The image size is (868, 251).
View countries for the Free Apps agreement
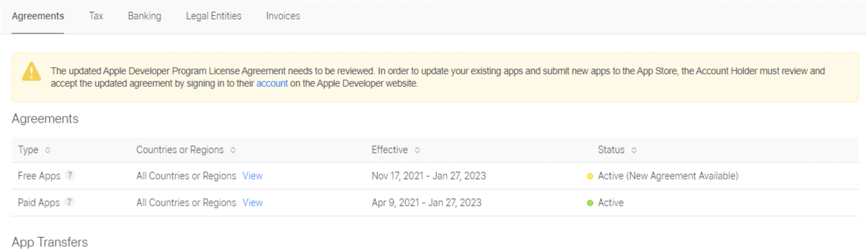pyautogui.click(x=253, y=176)
